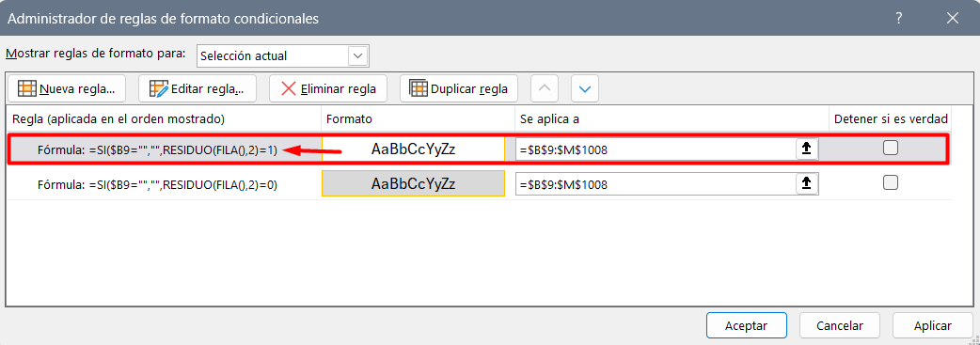Click the Cancelar button
This screenshot has width=980, height=345.
click(840, 325)
